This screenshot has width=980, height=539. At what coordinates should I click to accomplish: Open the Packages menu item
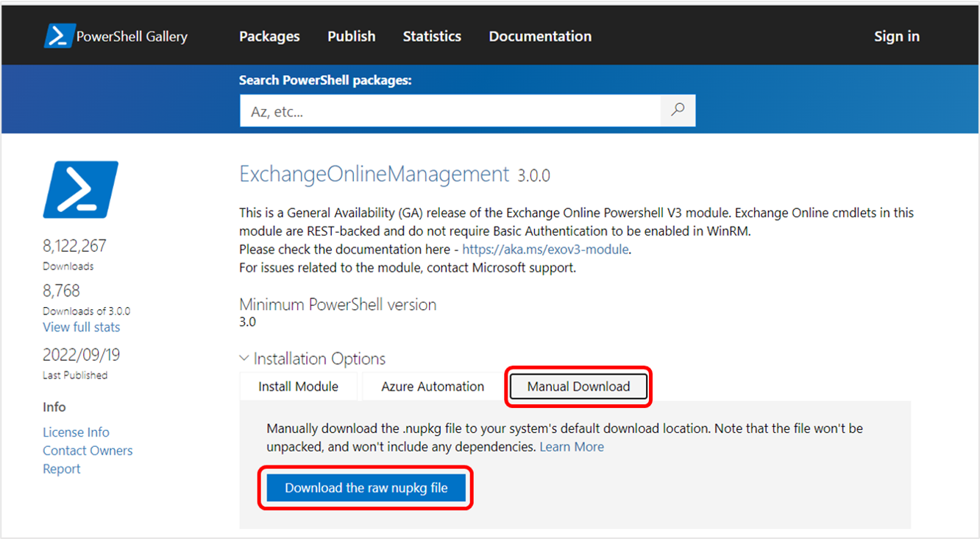[269, 35]
